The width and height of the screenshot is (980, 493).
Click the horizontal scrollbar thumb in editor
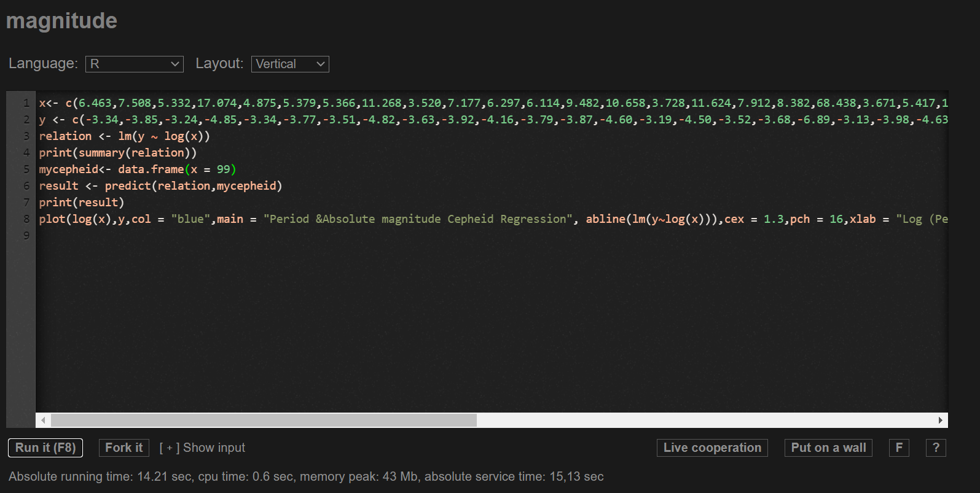click(x=264, y=421)
